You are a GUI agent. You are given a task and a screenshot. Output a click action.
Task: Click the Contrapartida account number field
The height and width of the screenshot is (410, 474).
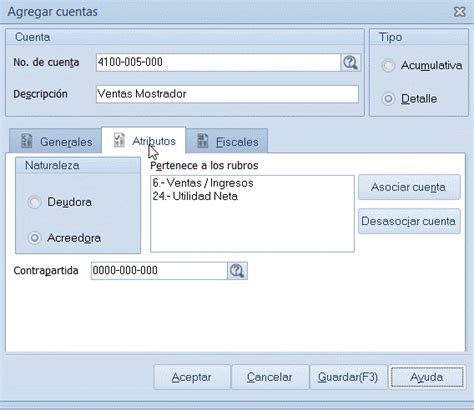pyautogui.click(x=159, y=271)
